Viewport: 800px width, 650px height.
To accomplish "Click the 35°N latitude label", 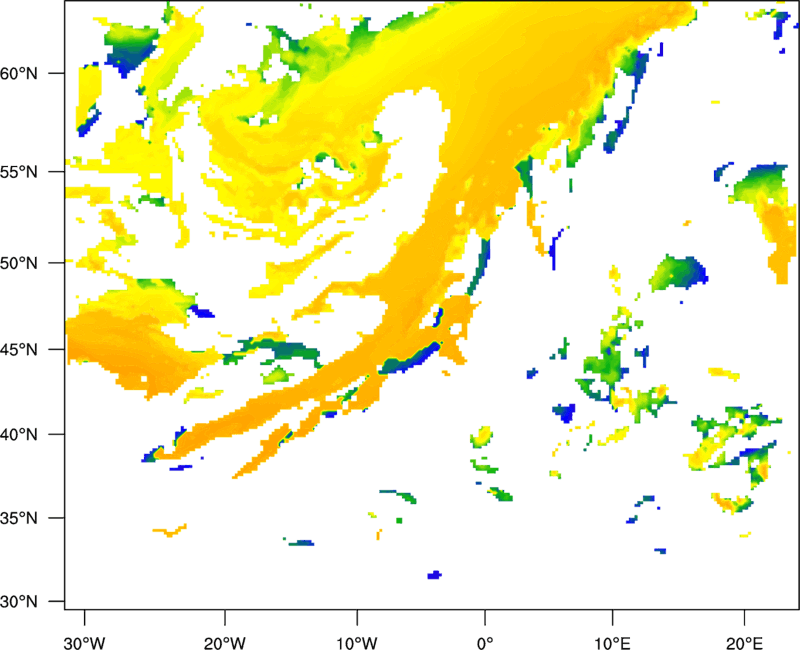I will [19, 518].
